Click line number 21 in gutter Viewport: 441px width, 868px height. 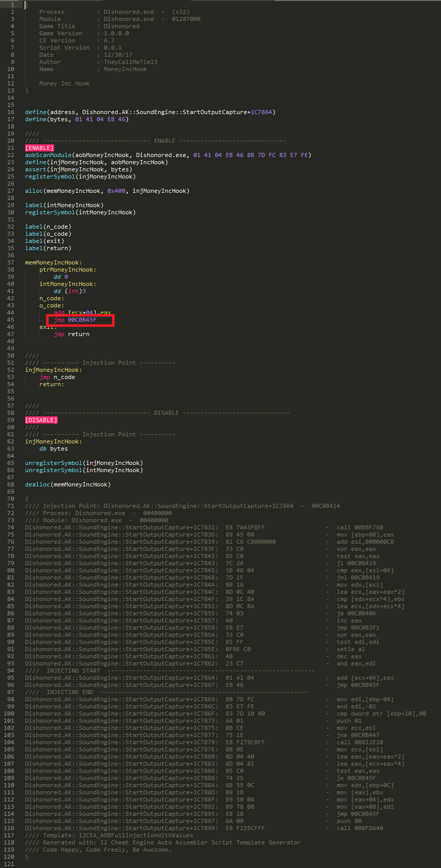[11, 148]
